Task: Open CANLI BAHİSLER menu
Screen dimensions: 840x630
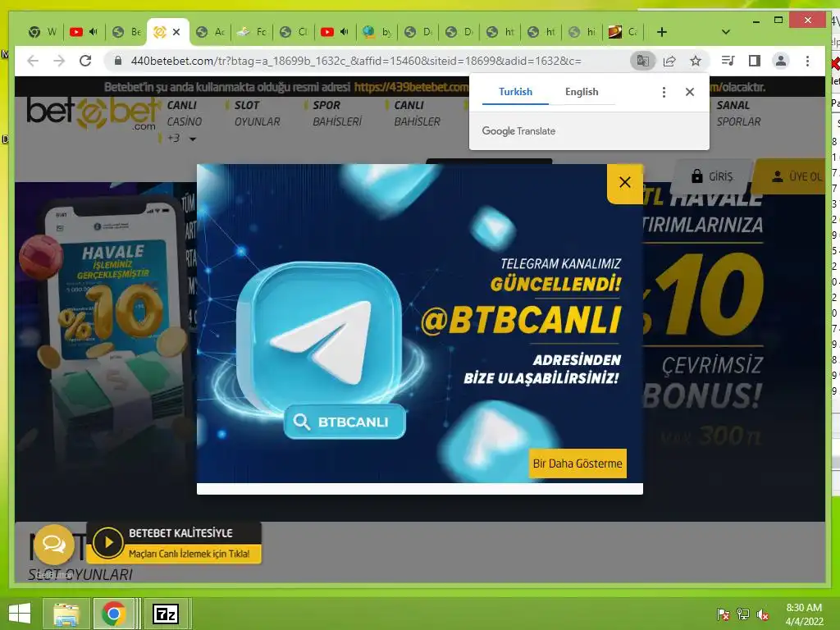Action: pyautogui.click(x=417, y=113)
